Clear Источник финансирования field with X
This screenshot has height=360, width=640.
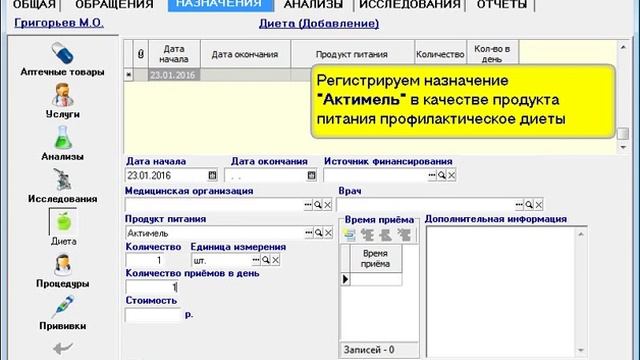[451, 176]
